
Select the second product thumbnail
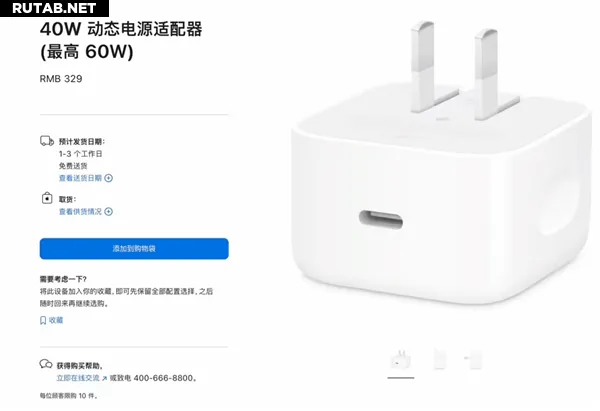click(x=440, y=359)
